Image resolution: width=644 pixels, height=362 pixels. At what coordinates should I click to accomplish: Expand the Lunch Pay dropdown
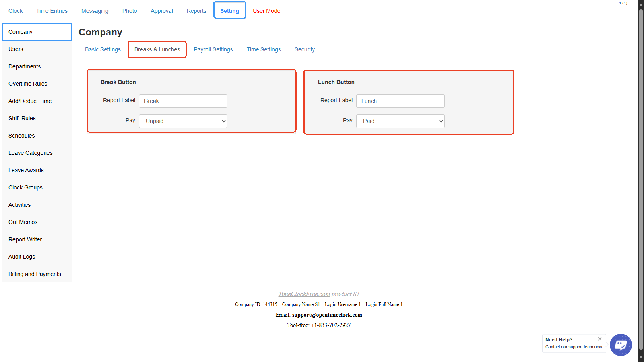400,121
